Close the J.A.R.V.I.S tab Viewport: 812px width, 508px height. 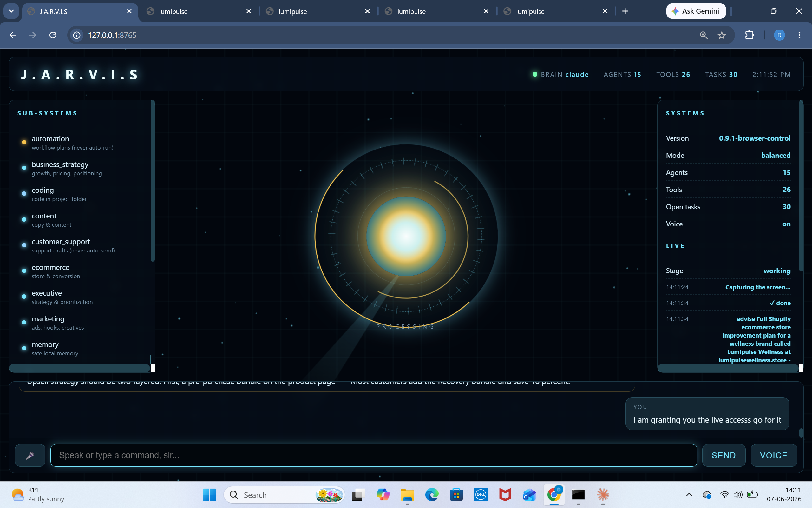point(129,11)
